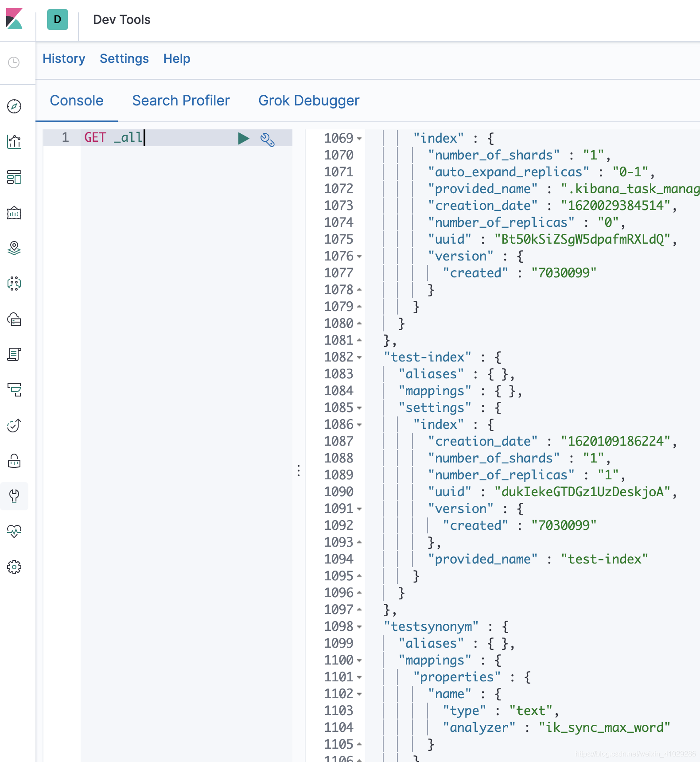Open Logs icon in sidebar
The image size is (700, 762).
coord(14,354)
